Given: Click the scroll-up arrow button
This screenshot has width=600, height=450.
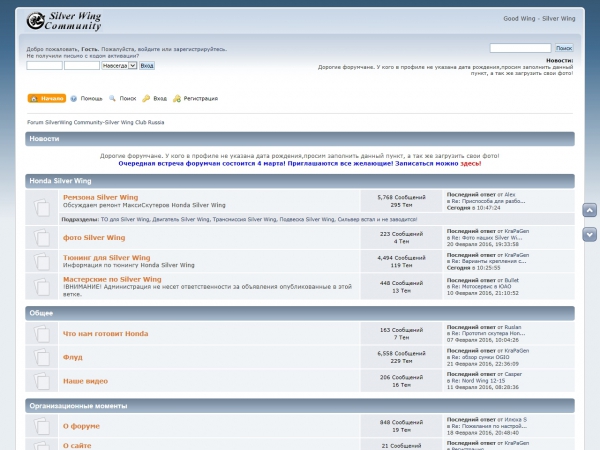Looking at the screenshot, I should tap(590, 210).
